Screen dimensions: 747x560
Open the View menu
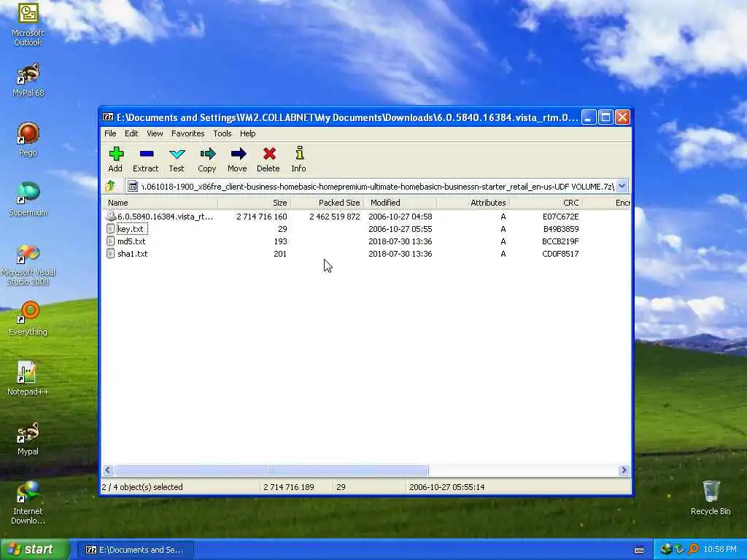pyautogui.click(x=155, y=133)
